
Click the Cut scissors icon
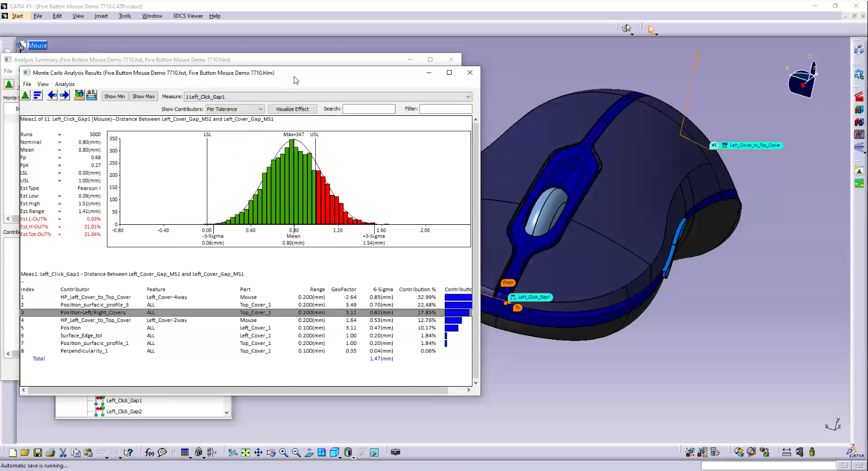[x=63, y=453]
